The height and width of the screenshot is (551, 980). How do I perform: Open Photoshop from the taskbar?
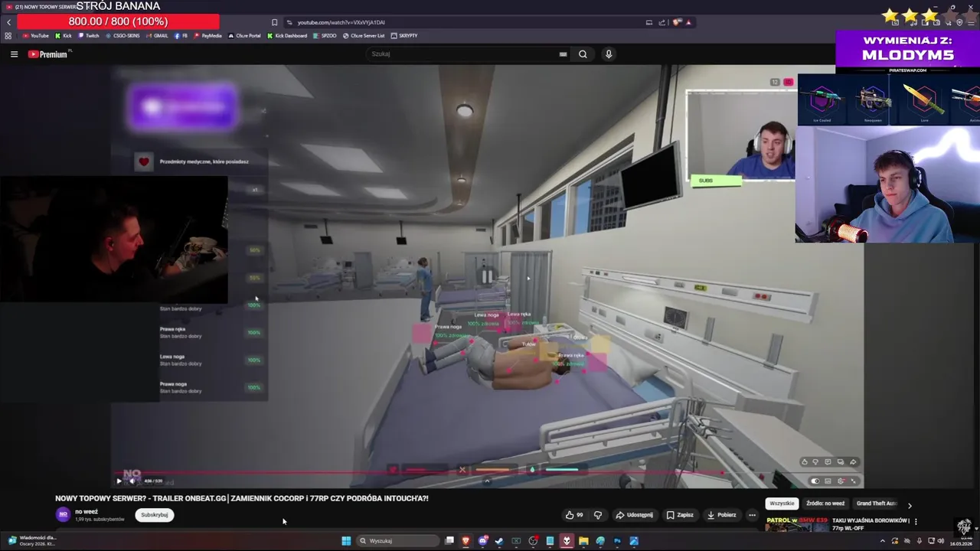(x=617, y=541)
